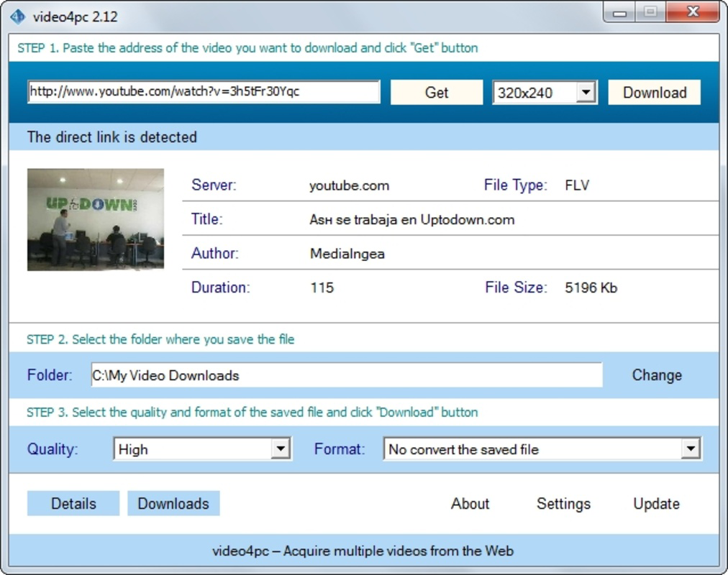Viewport: 728px width, 575px height.
Task: Click the Uptodown video thumbnail
Action: (96, 219)
